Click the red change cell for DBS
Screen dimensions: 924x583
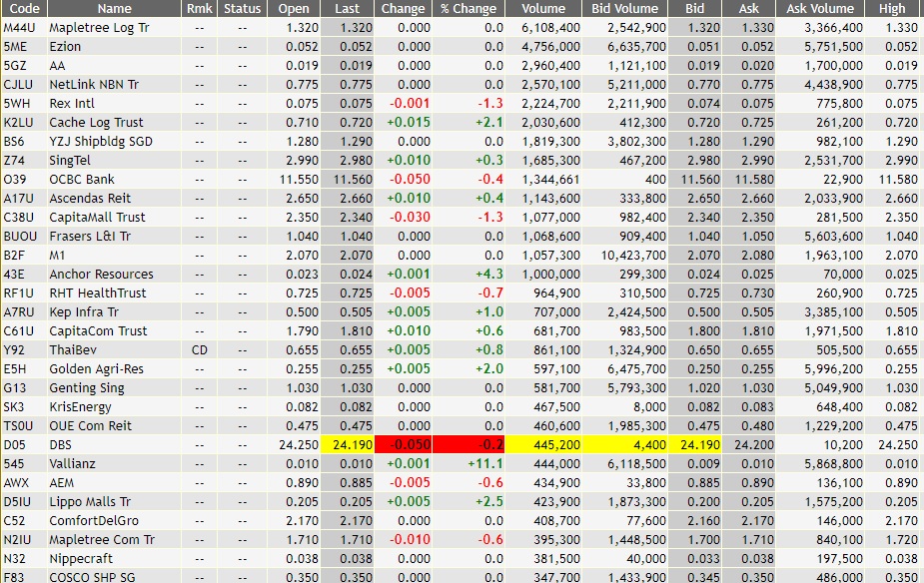(402, 445)
